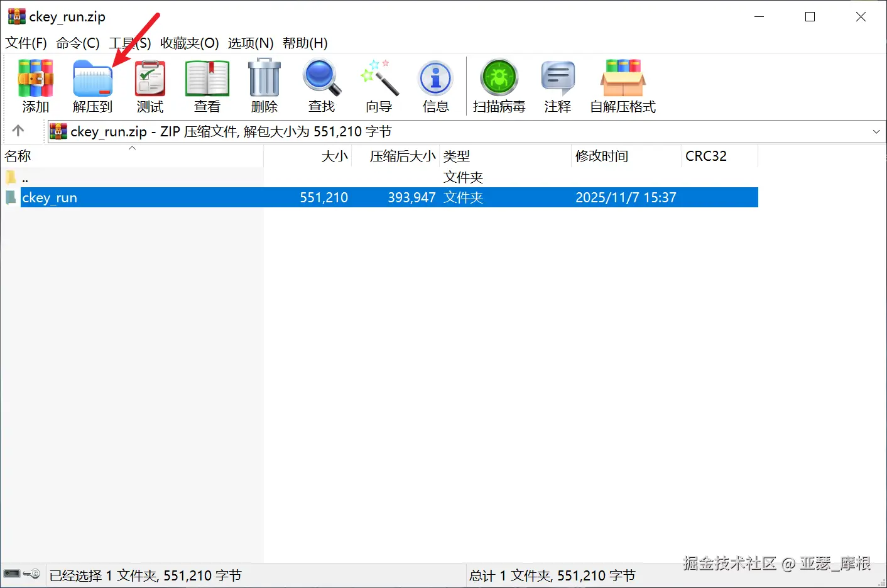887x588 pixels.
Task: Click the Scan Virus (扫描病毒) icon
Action: pos(499,77)
